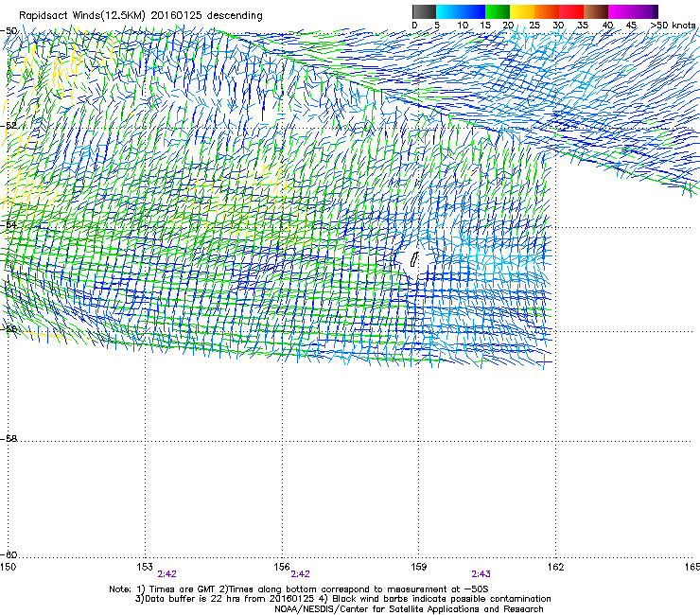
Task: Click the '30' legend tick label
Action: pyautogui.click(x=558, y=26)
